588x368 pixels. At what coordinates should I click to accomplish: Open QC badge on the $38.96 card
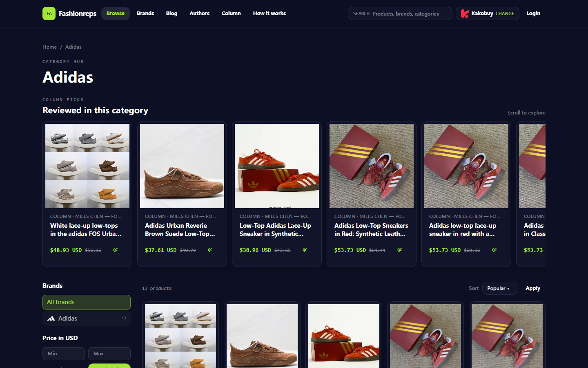point(305,250)
